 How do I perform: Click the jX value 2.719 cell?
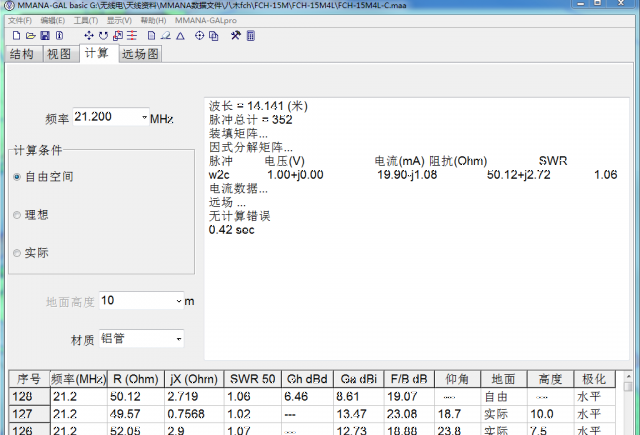click(194, 397)
